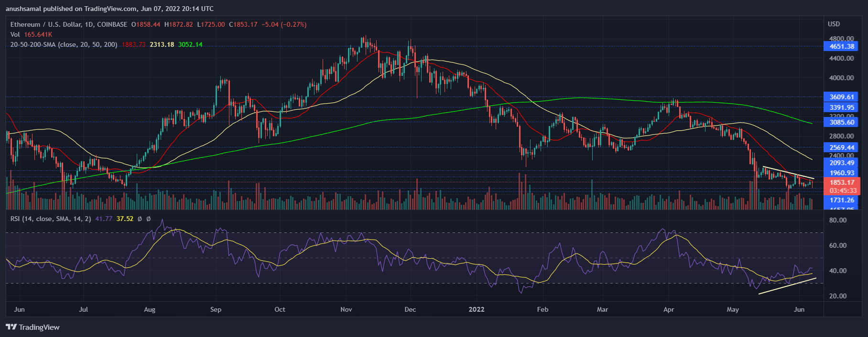This screenshot has height=337, width=868.
Task: Click the 4400.00 price axis value
Action: pyautogui.click(x=841, y=58)
